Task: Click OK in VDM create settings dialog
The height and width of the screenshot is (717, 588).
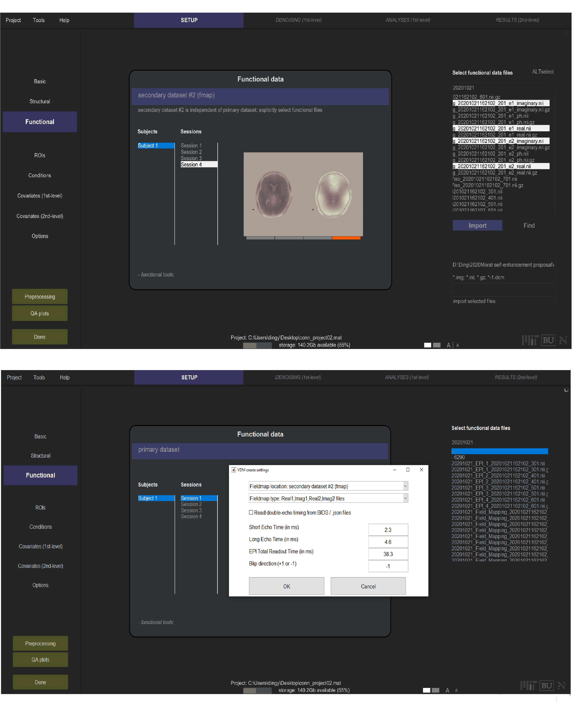Action: [286, 586]
